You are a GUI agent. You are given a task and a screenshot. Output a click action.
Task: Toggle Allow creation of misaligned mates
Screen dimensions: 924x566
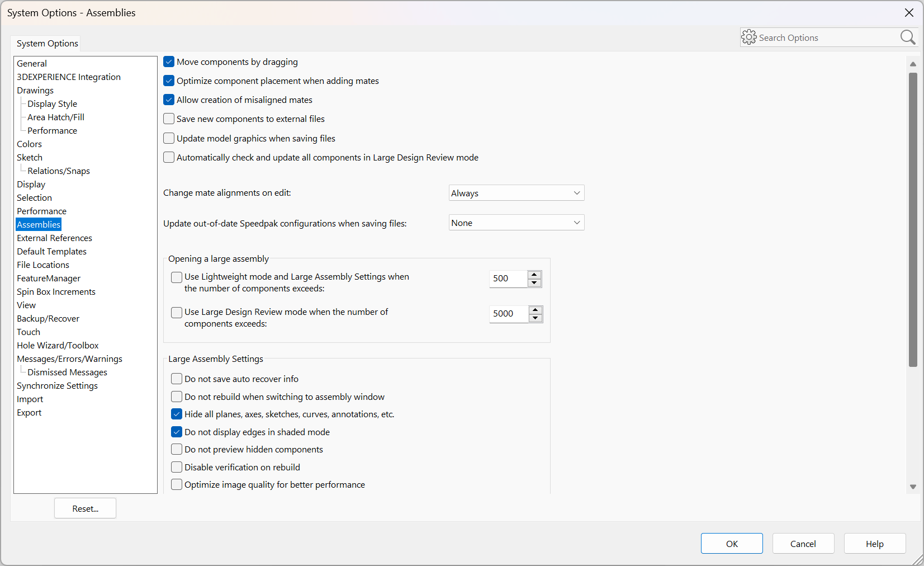[x=169, y=100]
